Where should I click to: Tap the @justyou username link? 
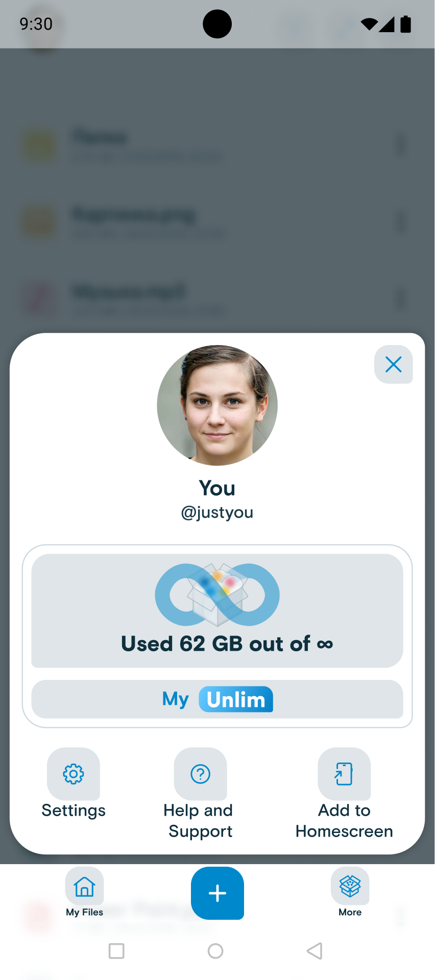[x=217, y=512]
